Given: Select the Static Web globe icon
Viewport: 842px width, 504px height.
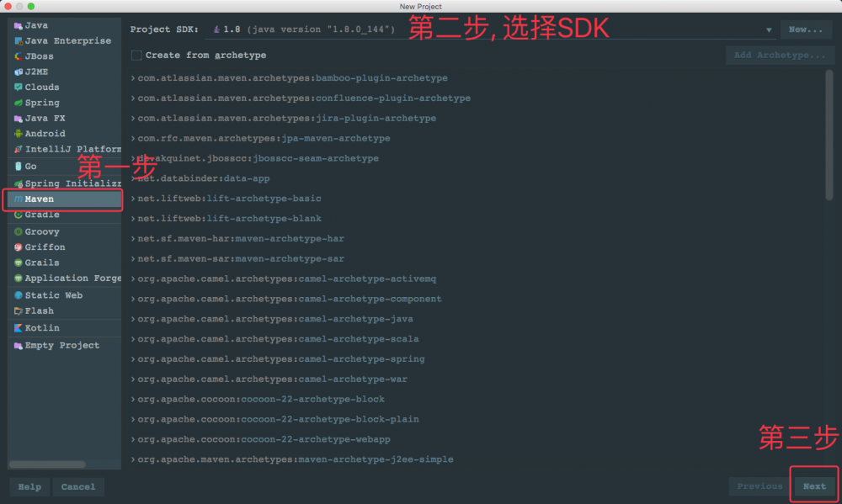Looking at the screenshot, I should (19, 295).
